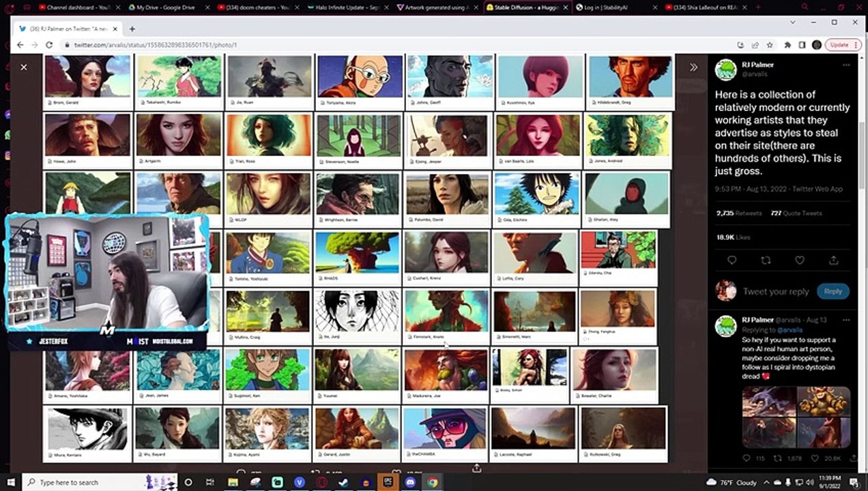Open Task View on the taskbar

pyautogui.click(x=211, y=482)
